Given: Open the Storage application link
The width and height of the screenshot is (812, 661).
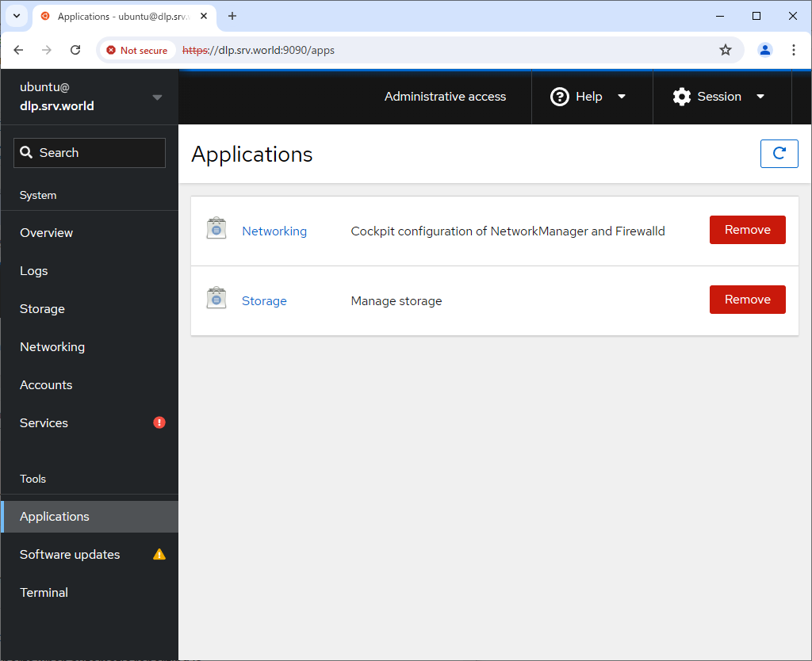Looking at the screenshot, I should (264, 301).
